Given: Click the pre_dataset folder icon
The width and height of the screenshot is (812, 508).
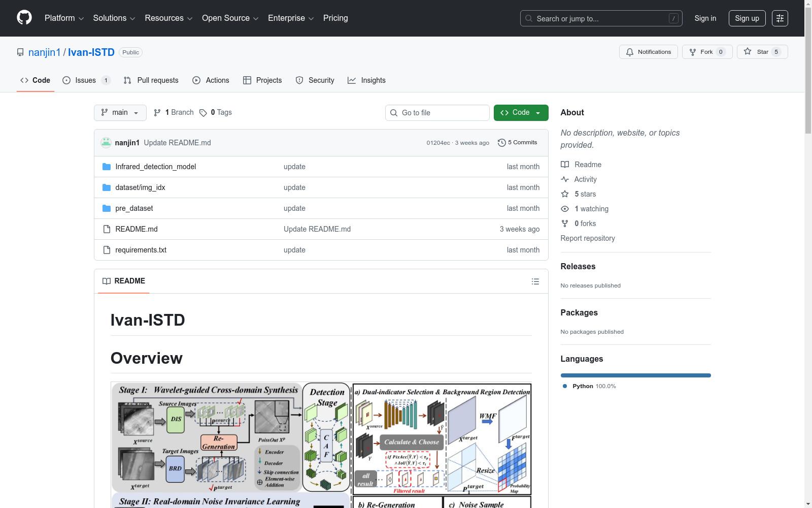Looking at the screenshot, I should point(107,208).
